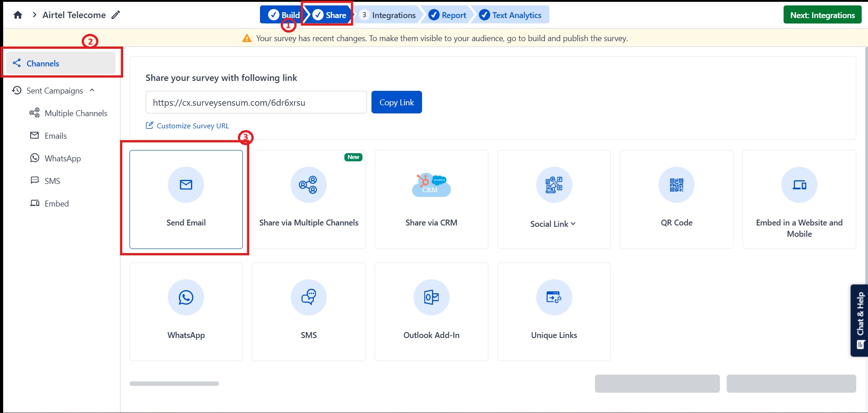
Task: Click the home icon in the breadcrumb
Action: point(18,15)
